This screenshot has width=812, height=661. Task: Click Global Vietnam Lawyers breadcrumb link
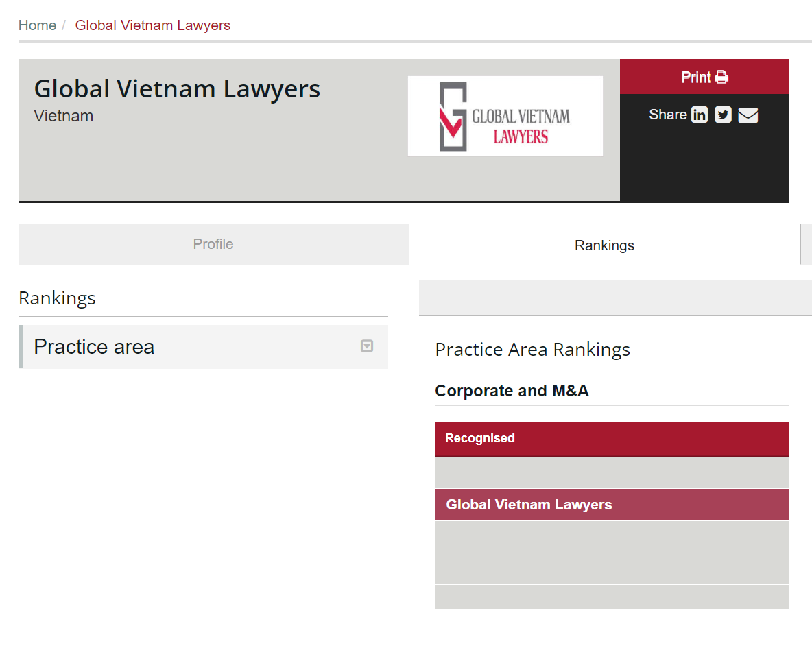click(152, 25)
